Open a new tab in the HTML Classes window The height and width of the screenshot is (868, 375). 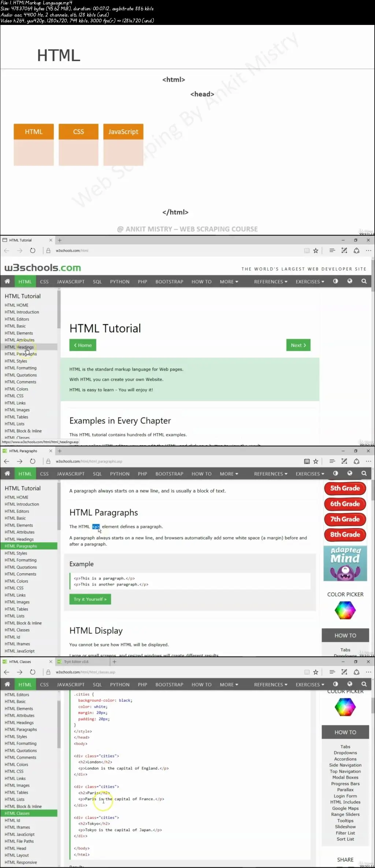pos(114,662)
